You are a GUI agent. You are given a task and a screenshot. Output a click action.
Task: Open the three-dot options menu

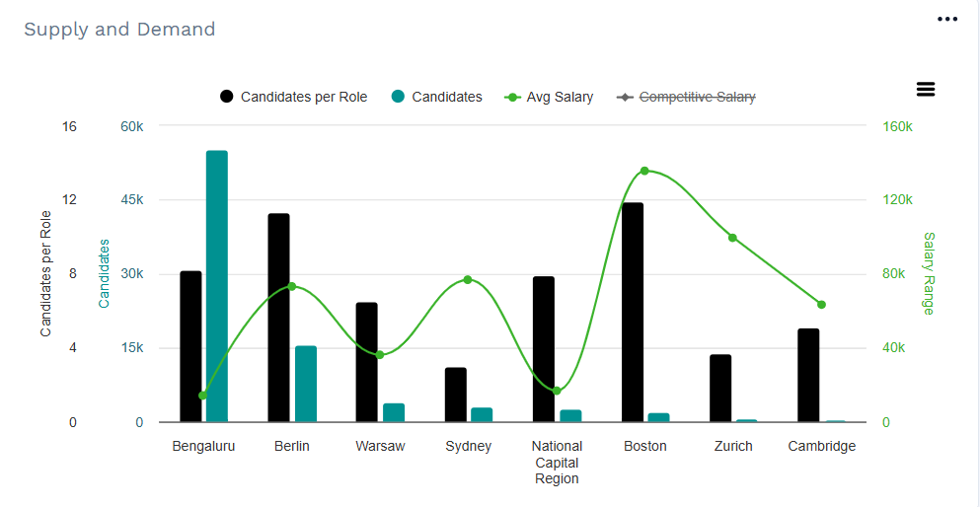(947, 20)
